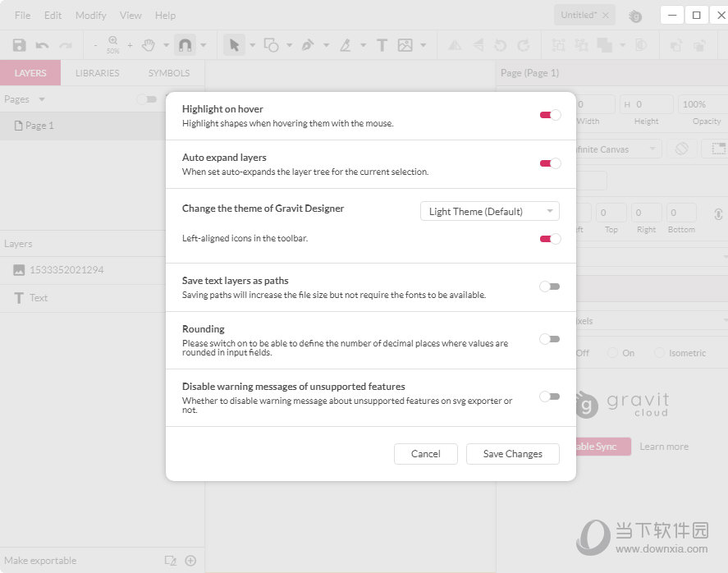728x573 pixels.
Task: Open the Light Theme (Default) dropdown
Action: pyautogui.click(x=490, y=211)
